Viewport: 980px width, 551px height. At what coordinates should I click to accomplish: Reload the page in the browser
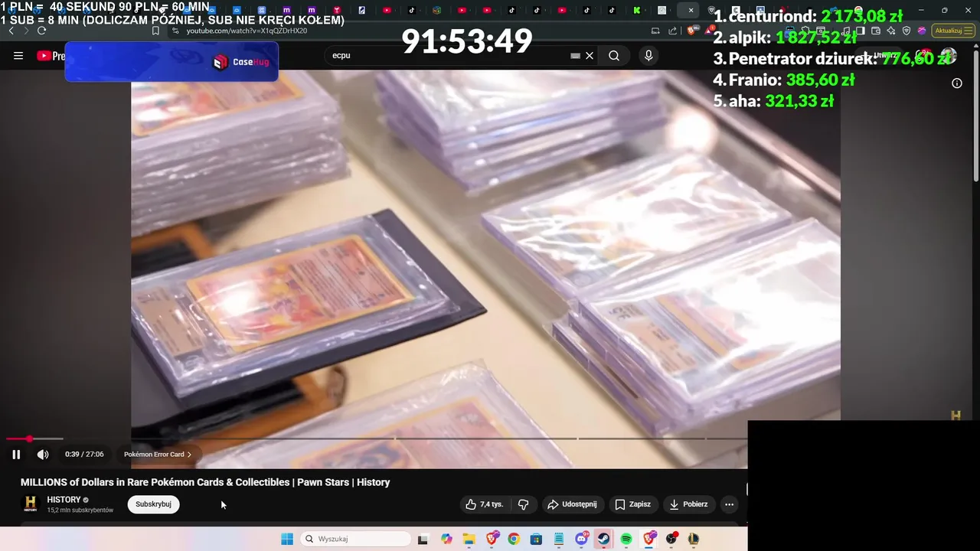tap(41, 31)
